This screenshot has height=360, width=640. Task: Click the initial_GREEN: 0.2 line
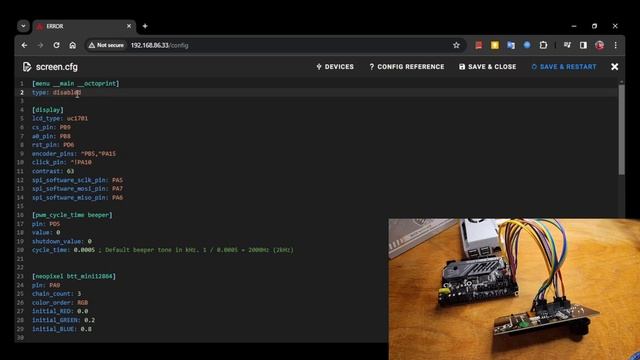(x=63, y=320)
